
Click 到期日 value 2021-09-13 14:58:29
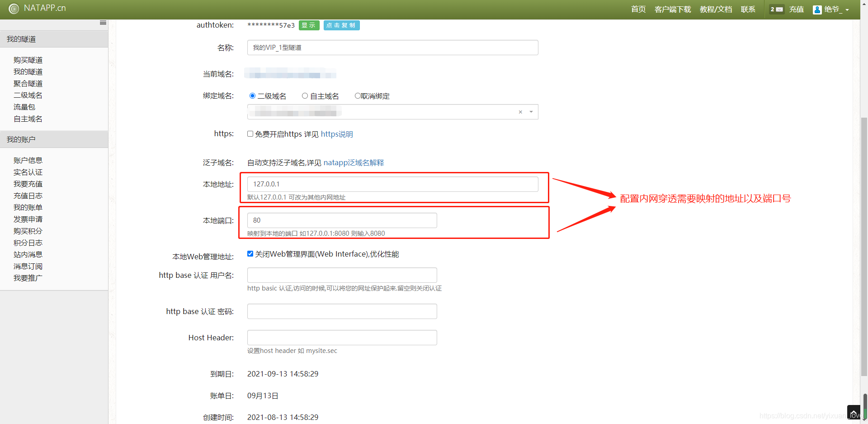point(283,374)
